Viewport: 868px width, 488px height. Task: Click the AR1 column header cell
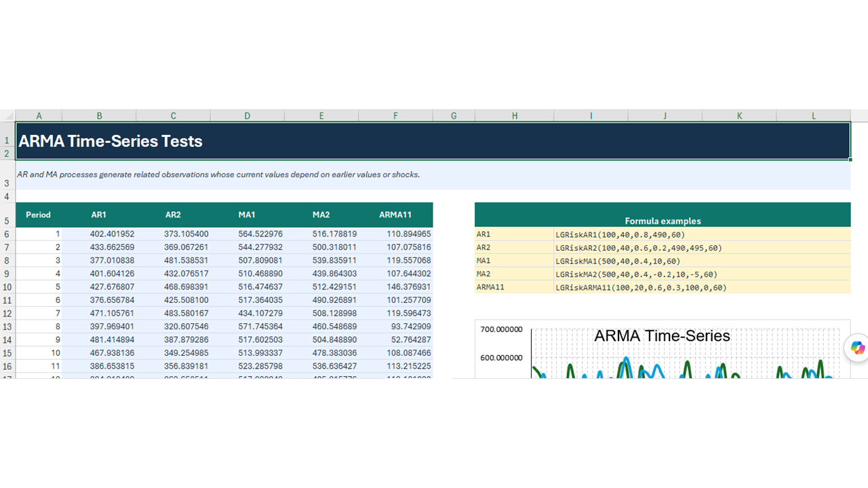point(99,215)
